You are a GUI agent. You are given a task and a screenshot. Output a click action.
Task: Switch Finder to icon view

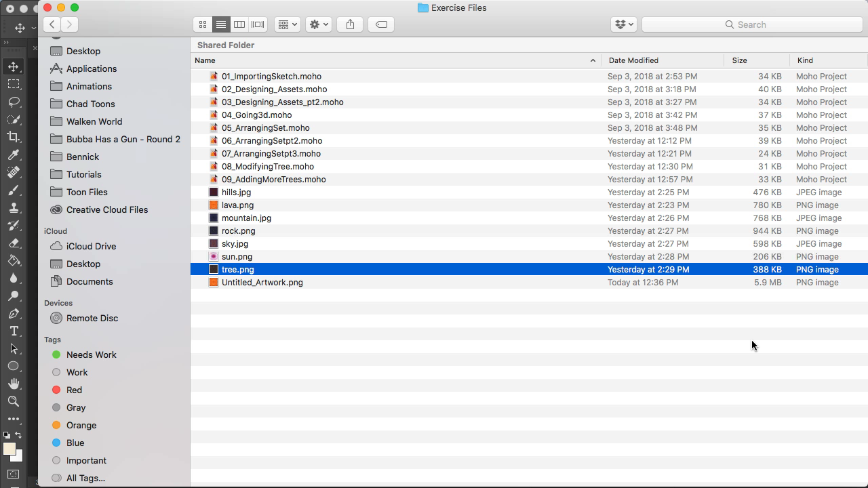pyautogui.click(x=203, y=24)
